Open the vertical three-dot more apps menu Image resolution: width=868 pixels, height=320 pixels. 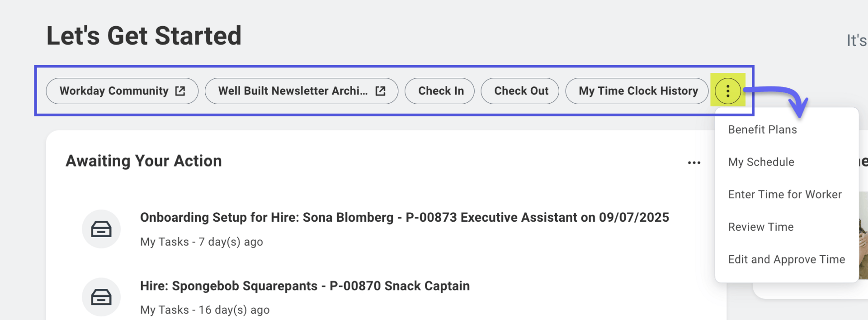tap(727, 91)
